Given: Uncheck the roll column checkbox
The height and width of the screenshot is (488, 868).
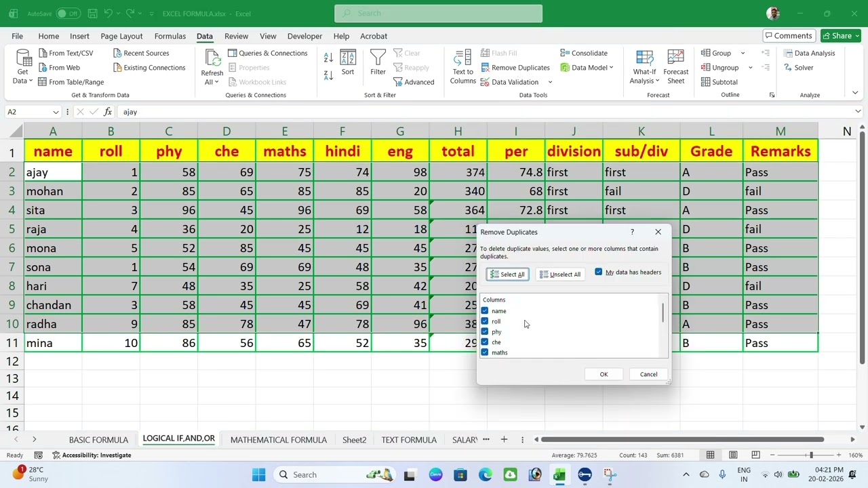Looking at the screenshot, I should [x=485, y=321].
